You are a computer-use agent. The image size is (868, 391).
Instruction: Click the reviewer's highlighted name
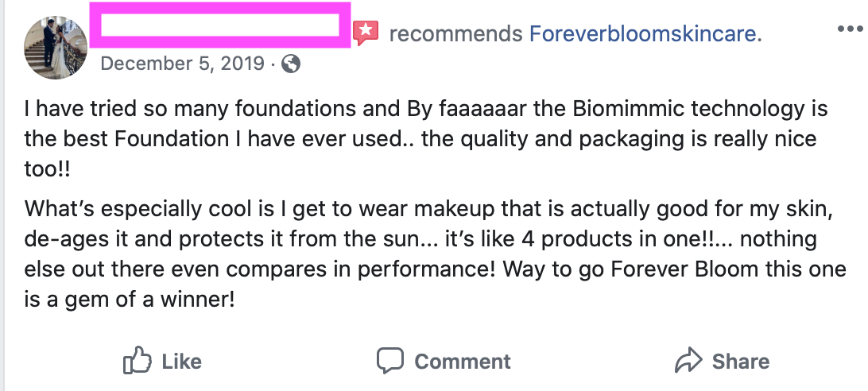pos(220,26)
